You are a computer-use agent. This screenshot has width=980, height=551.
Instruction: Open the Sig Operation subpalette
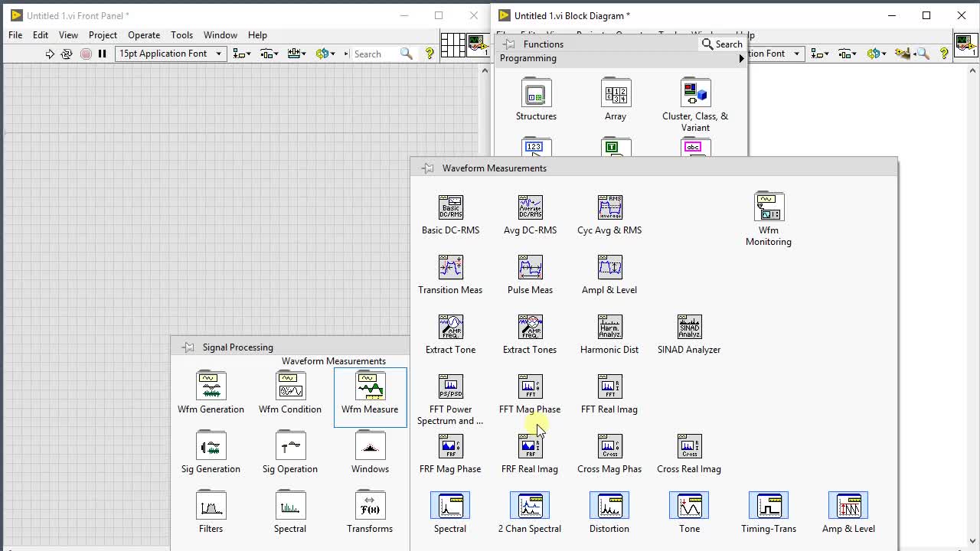(290, 445)
